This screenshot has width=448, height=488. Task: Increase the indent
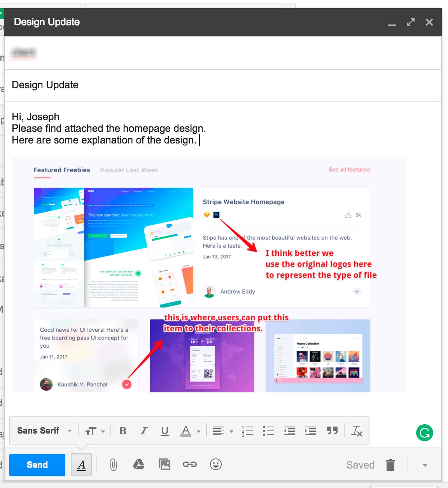[x=310, y=431]
